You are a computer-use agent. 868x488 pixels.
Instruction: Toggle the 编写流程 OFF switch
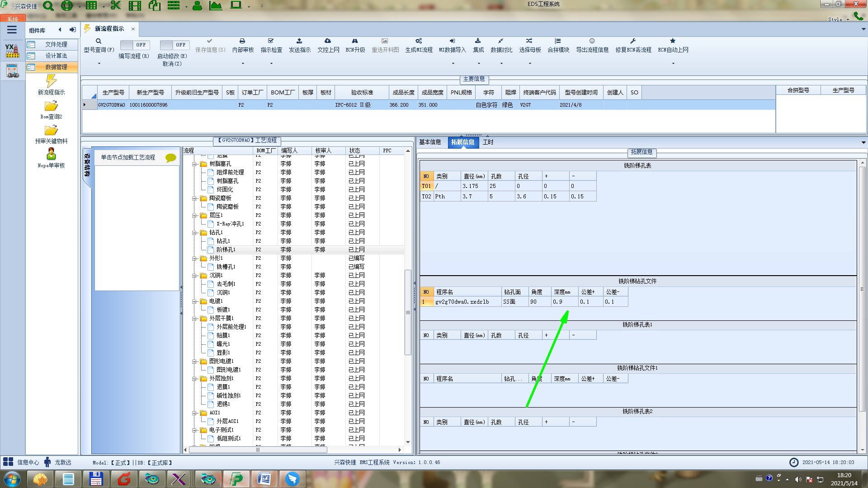pyautogui.click(x=134, y=45)
